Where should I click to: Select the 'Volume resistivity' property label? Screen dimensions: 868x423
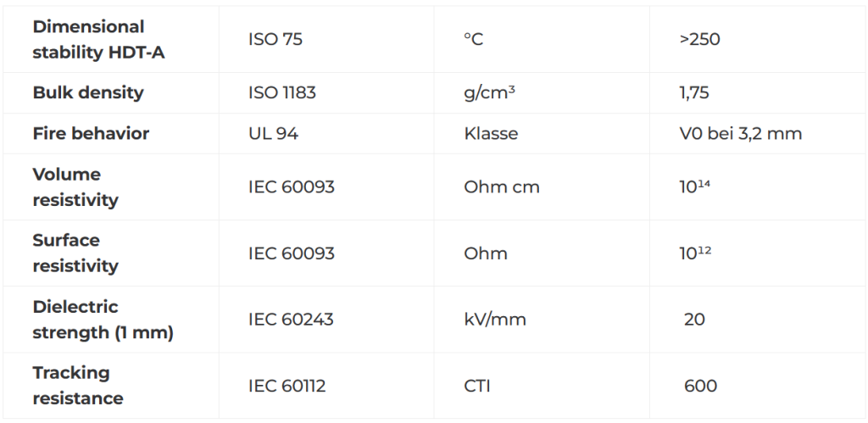coord(75,186)
